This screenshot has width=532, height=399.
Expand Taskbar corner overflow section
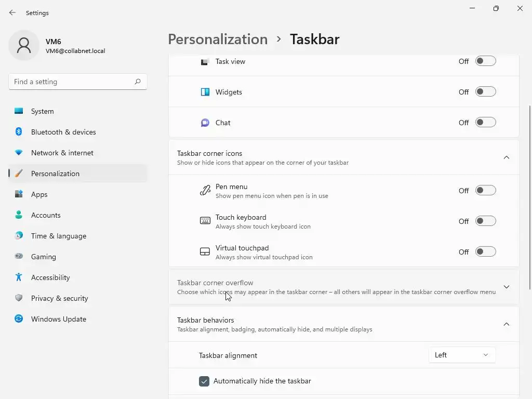tap(506, 287)
